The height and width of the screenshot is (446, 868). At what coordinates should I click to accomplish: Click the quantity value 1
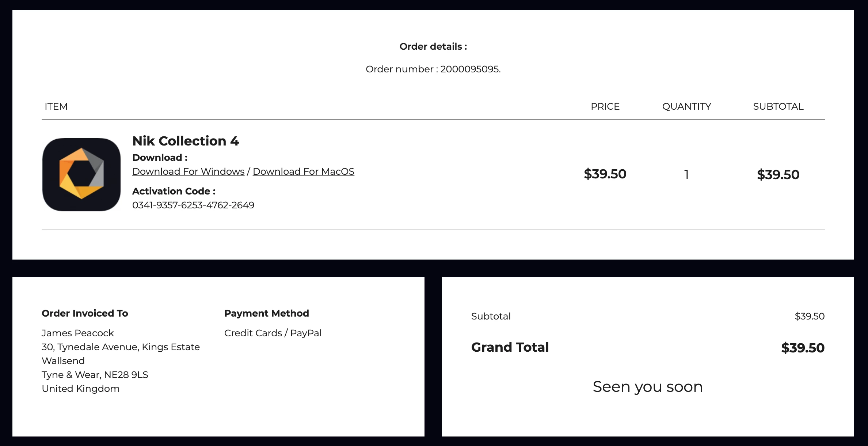pyautogui.click(x=686, y=175)
